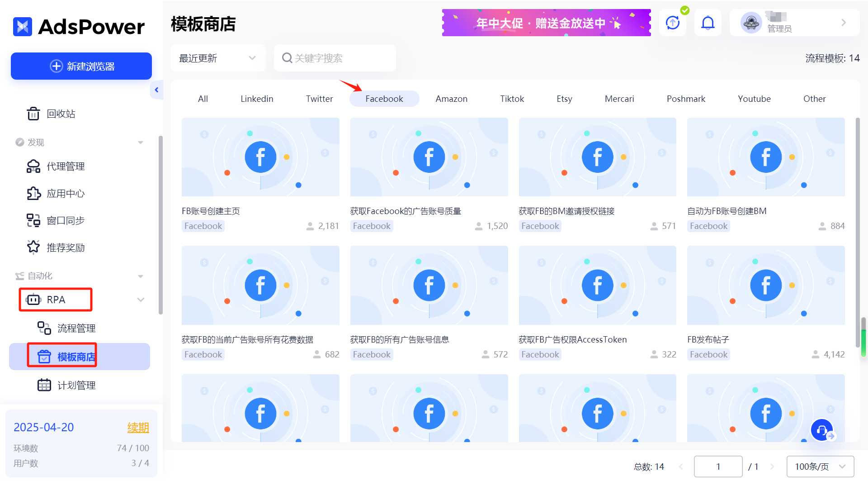Select the Twitter category tab

319,99
